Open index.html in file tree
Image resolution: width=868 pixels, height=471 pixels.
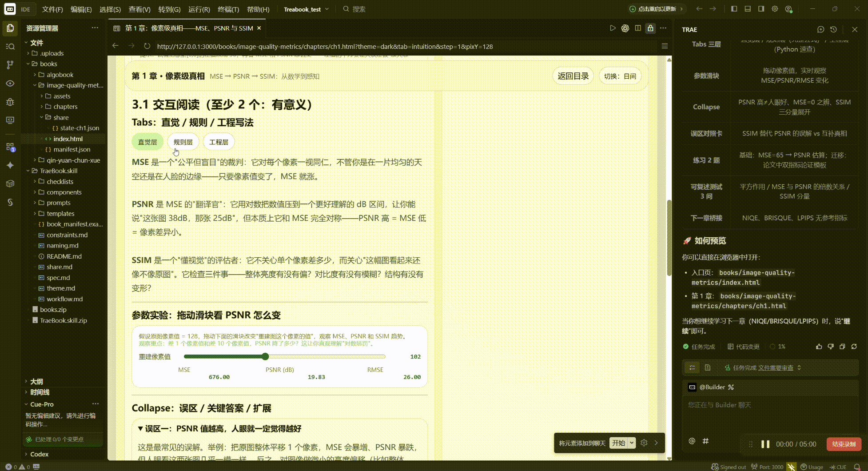click(x=68, y=139)
